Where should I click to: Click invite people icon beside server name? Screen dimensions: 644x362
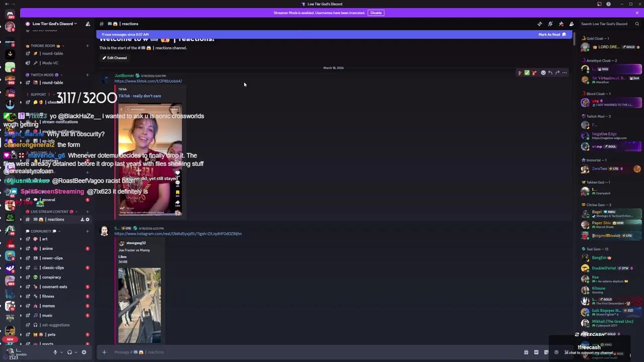88,24
